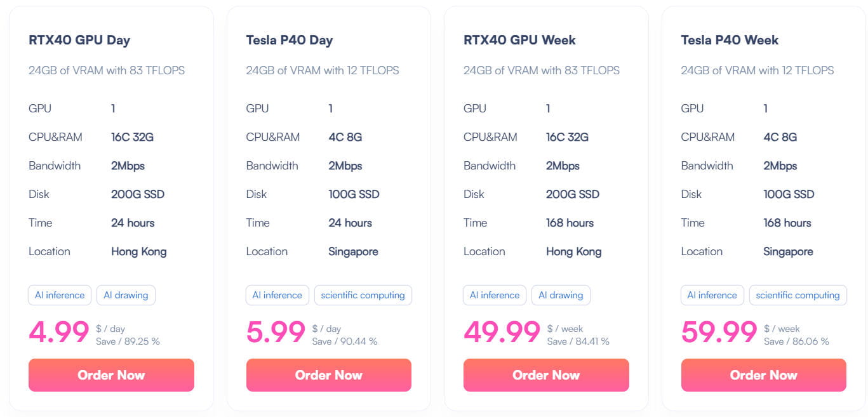Click the 49.99 weekly price
Viewport: 868px width, 417px height.
click(x=502, y=333)
